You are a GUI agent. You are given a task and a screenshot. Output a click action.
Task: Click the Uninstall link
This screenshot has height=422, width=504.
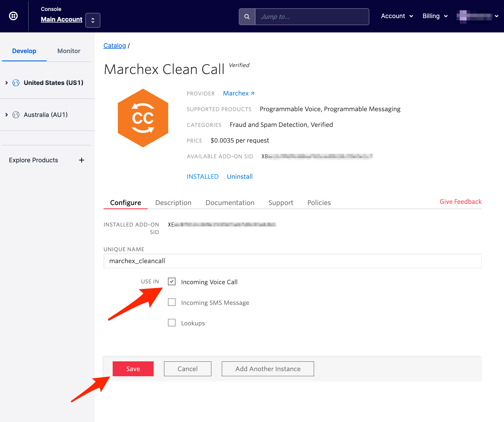click(239, 176)
